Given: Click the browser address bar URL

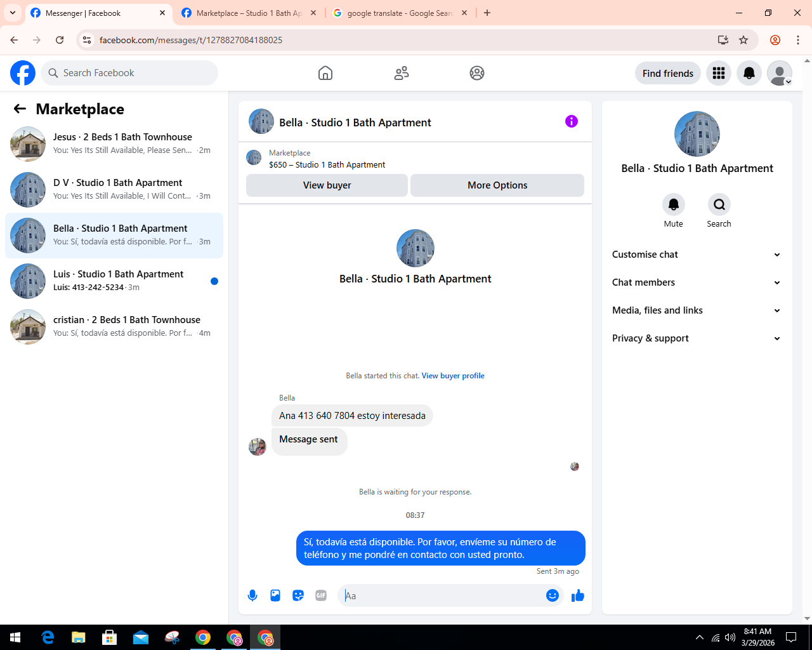Looking at the screenshot, I should coord(191,40).
